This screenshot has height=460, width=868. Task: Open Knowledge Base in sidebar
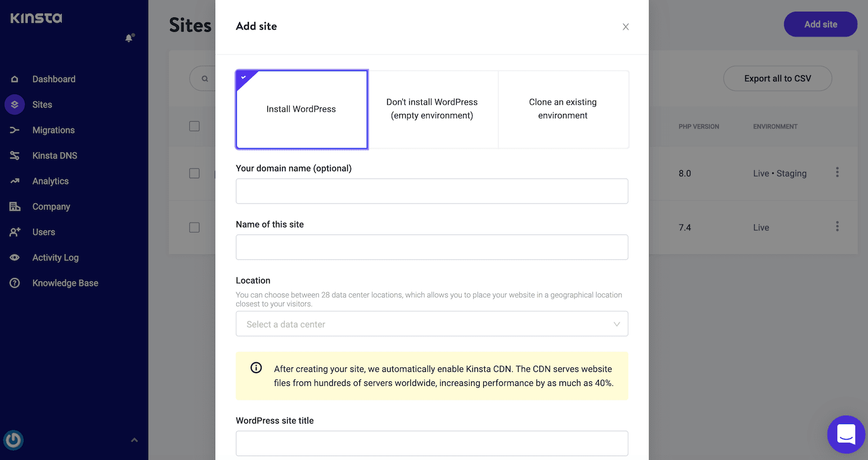65,283
